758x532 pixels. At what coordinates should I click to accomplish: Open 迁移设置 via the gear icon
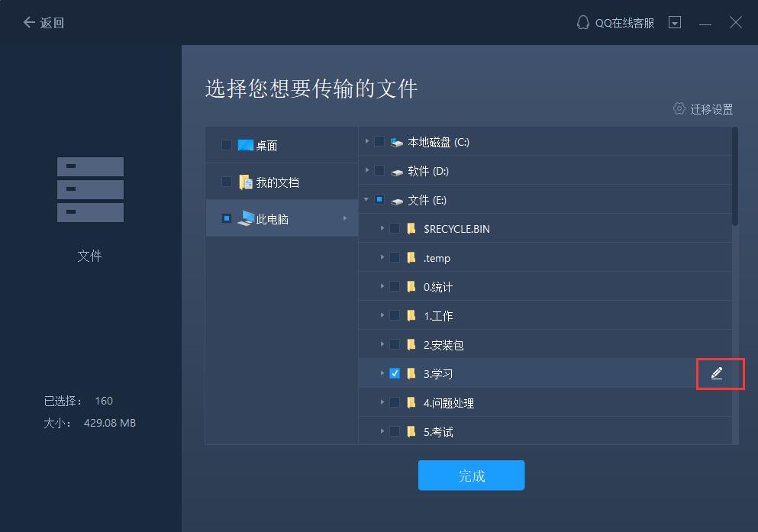(x=679, y=108)
